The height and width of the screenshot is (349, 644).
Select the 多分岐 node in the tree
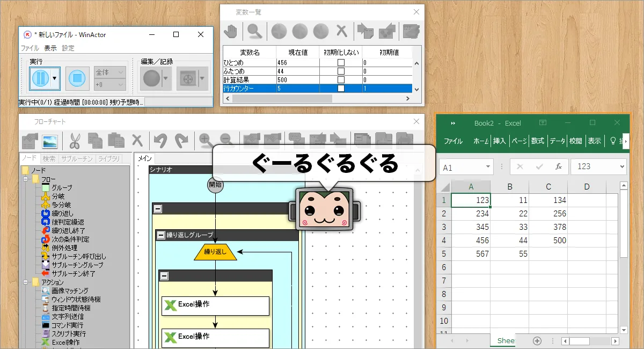point(61,205)
